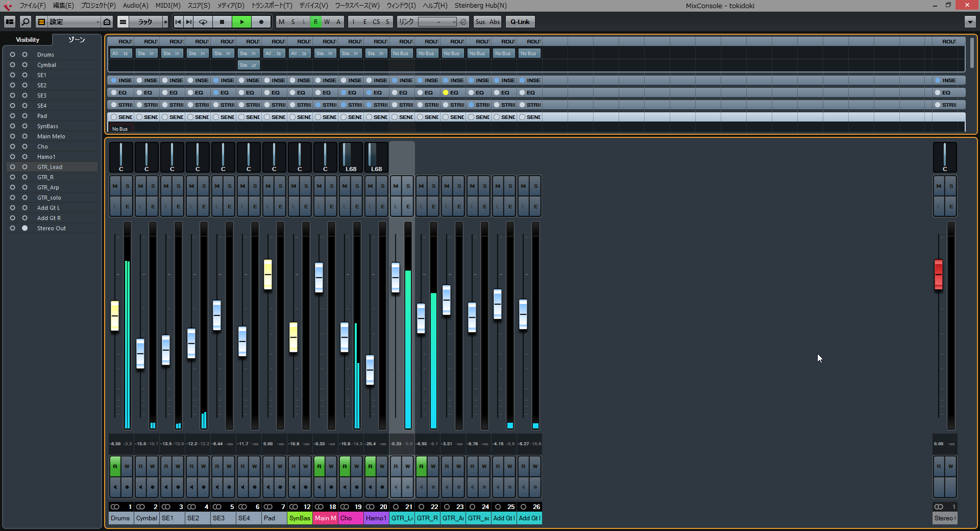Go to next marker transport button
The image size is (980, 531).
point(189,22)
